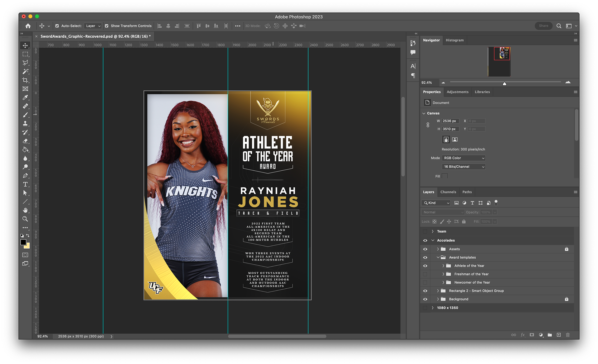
Task: Select the Dodge tool
Action: tap(25, 167)
